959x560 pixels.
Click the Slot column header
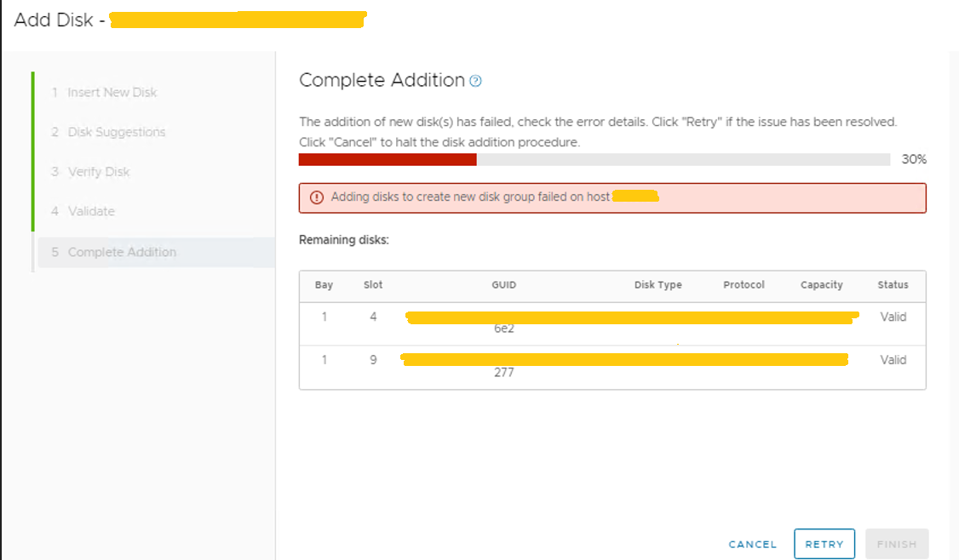[x=372, y=285]
